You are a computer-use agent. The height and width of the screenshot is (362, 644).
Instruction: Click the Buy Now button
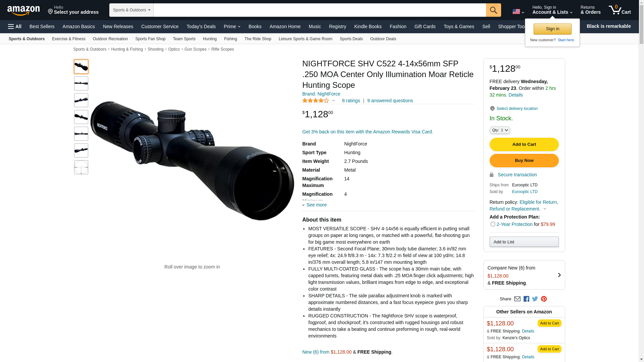(x=524, y=161)
